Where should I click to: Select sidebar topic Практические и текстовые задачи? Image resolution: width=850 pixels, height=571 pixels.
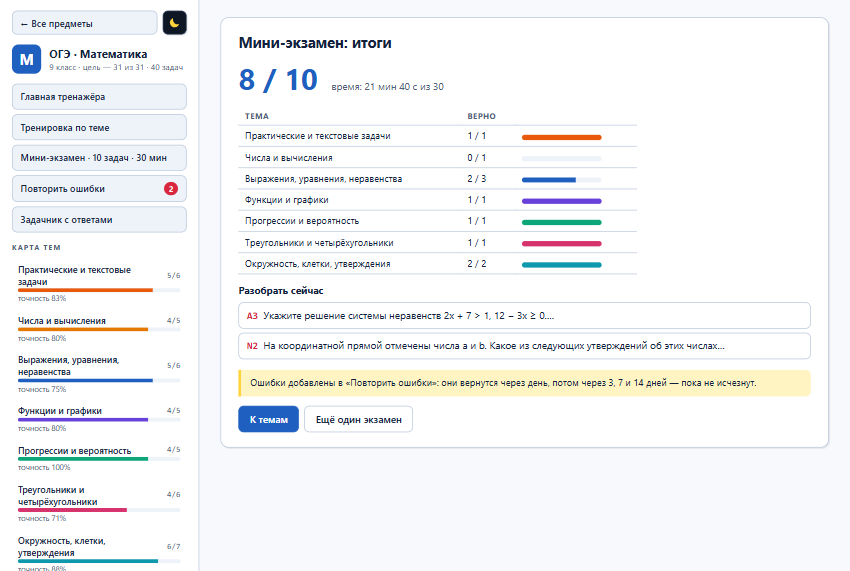pos(99,283)
